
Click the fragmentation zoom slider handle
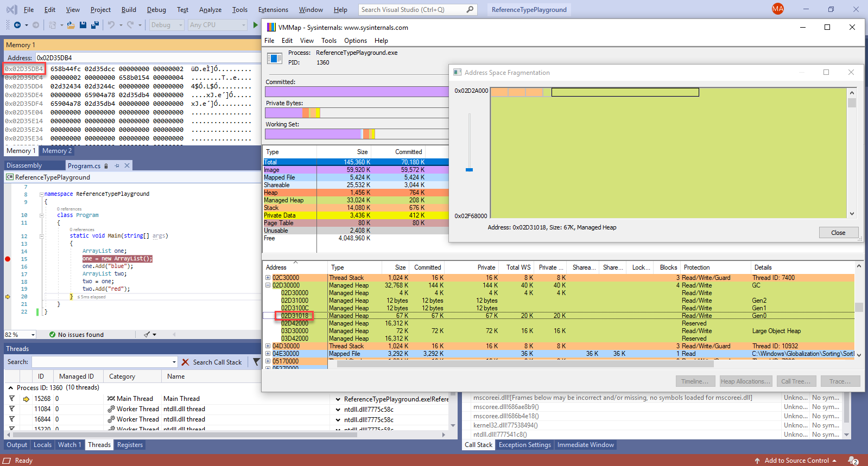point(470,170)
